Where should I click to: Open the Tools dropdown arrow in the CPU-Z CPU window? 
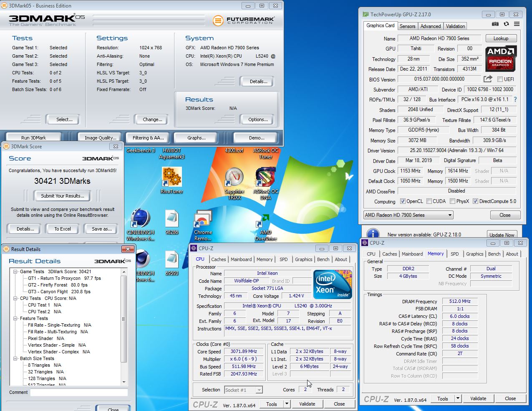[287, 404]
